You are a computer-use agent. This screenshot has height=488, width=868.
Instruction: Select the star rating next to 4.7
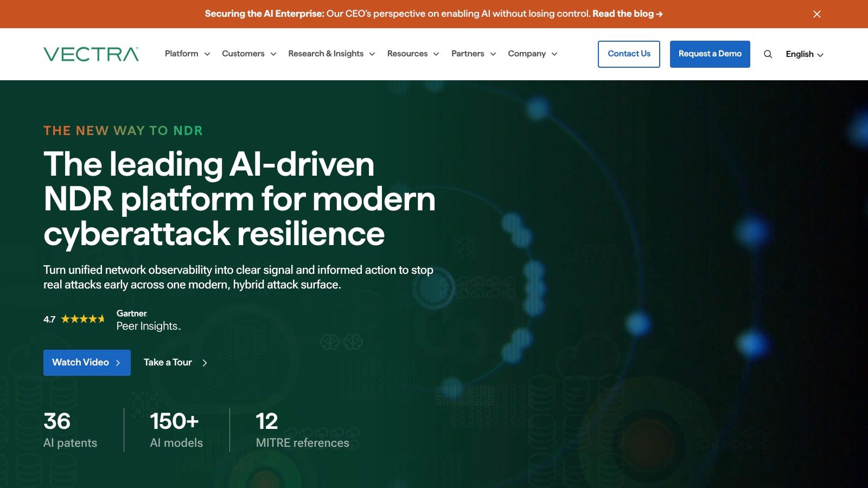[x=81, y=319]
